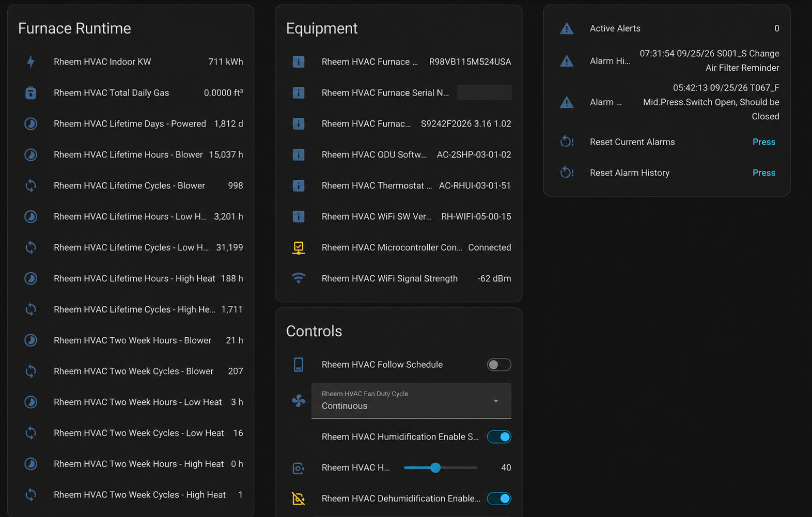Click the Fan Duty Cycle dropdown arrow
This screenshot has height=517, width=812.
pos(496,401)
